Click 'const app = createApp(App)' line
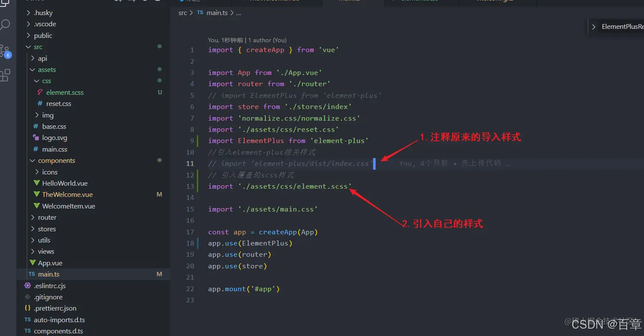This screenshot has height=336, width=644. tap(263, 232)
